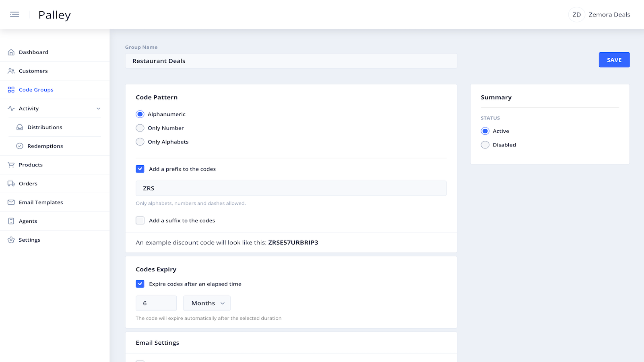Open Products page

(31, 165)
